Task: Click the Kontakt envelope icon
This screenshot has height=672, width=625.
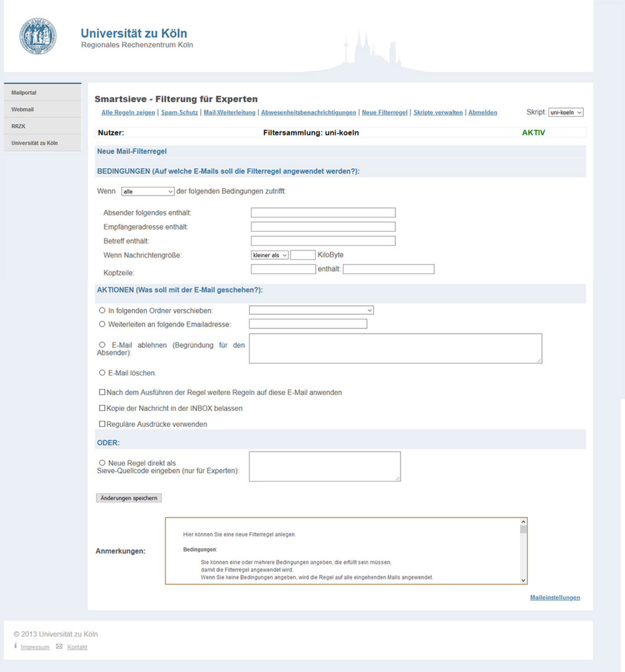Action: point(59,646)
